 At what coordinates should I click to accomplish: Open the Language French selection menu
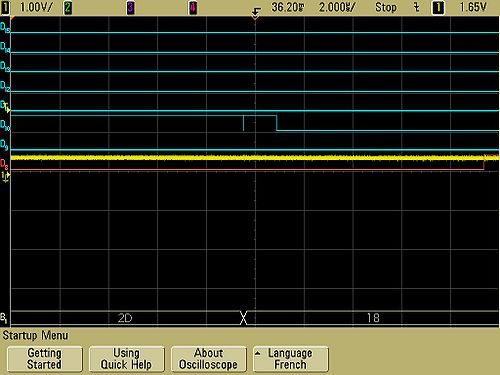291,359
